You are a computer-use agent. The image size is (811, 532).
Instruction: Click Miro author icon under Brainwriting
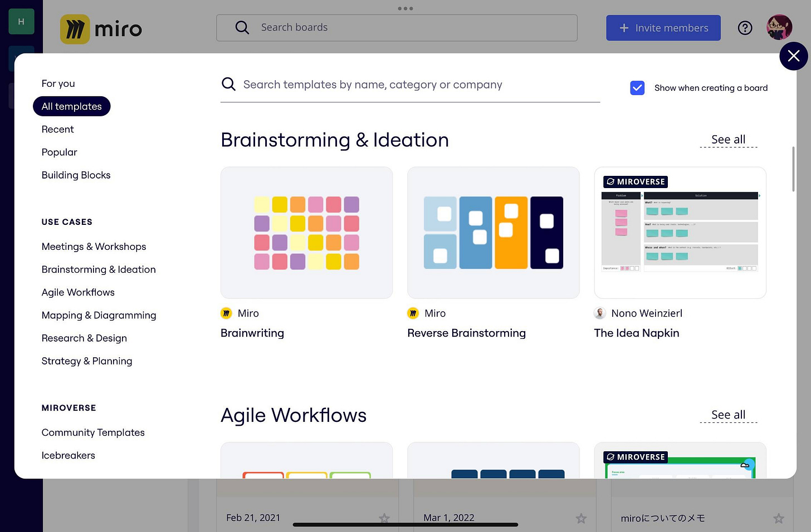[x=226, y=313]
